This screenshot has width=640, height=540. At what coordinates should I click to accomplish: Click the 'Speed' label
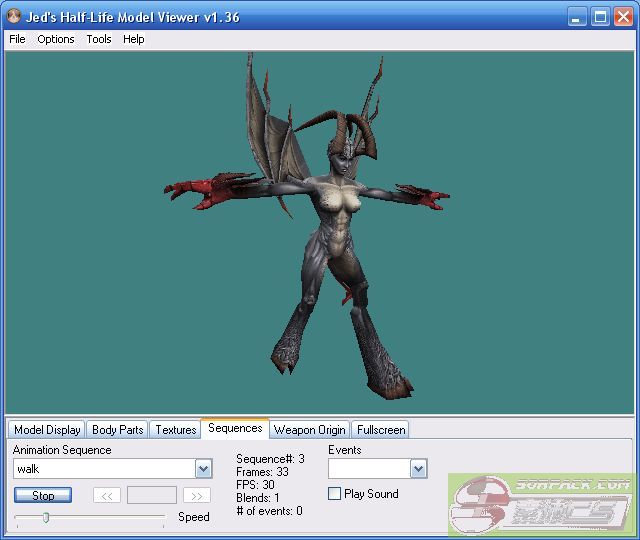(194, 517)
